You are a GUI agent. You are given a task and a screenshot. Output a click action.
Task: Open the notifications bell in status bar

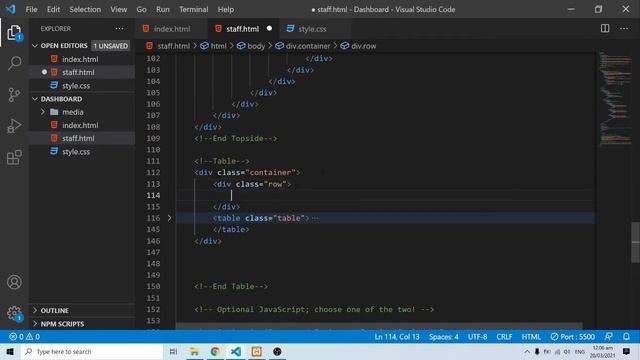click(626, 337)
